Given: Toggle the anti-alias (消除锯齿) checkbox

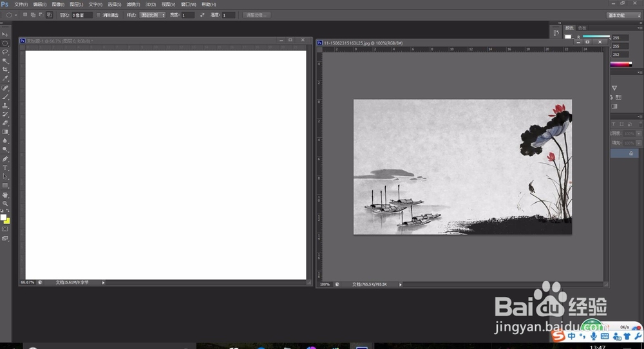Looking at the screenshot, I should (x=99, y=15).
